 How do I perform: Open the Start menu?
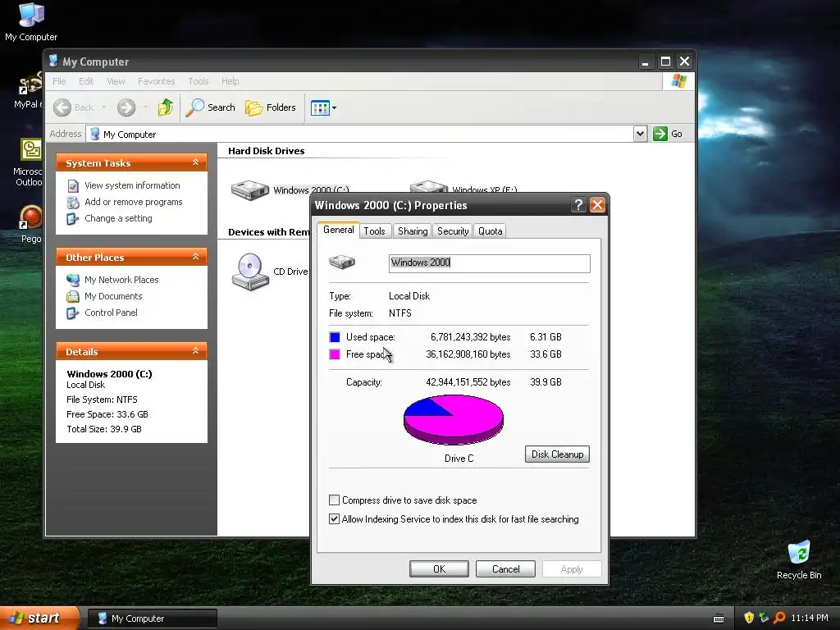39,619
